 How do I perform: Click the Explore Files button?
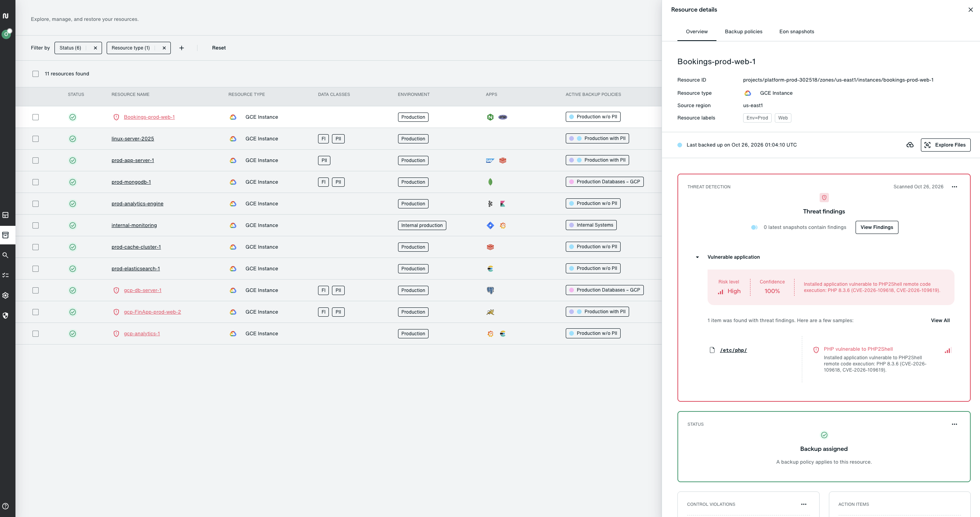(x=946, y=145)
